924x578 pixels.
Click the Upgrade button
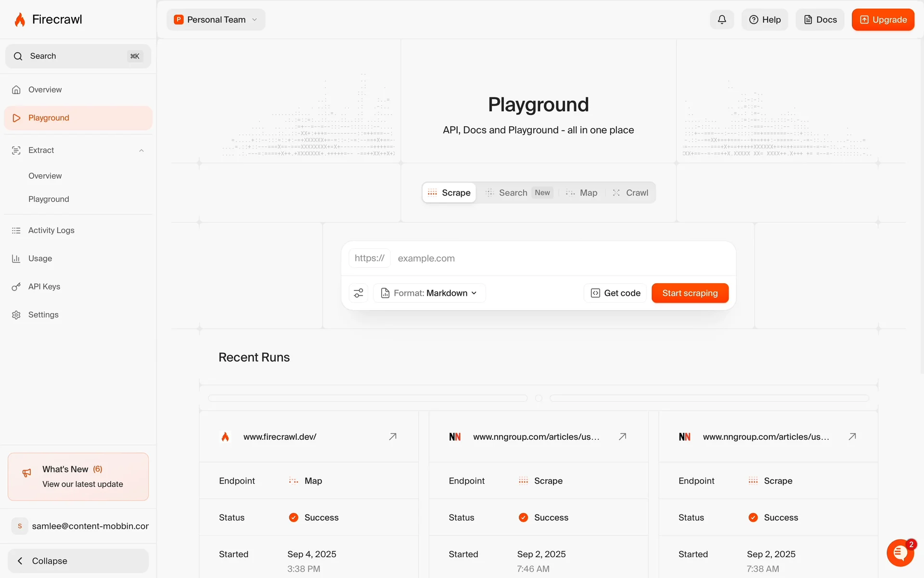pos(883,20)
